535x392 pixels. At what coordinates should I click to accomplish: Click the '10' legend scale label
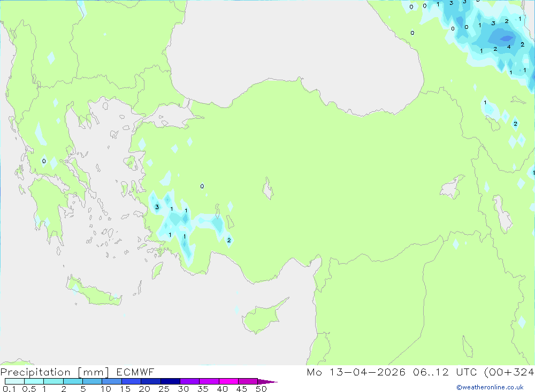point(106,389)
